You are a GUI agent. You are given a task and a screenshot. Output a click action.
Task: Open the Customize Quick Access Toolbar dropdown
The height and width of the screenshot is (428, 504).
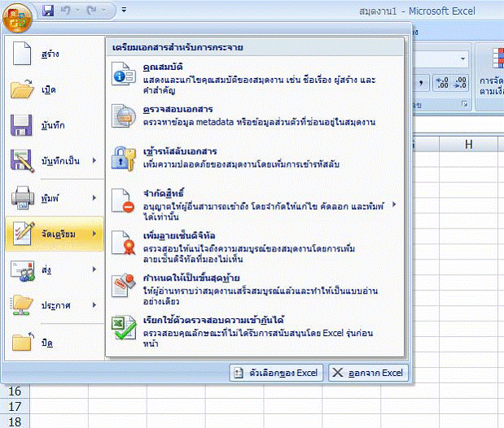coord(124,11)
